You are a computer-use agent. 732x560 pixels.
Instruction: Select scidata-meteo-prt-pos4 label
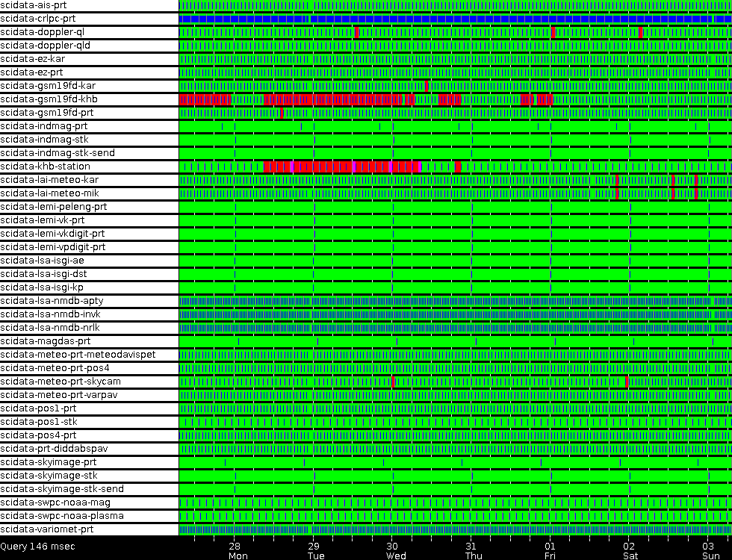(55, 368)
